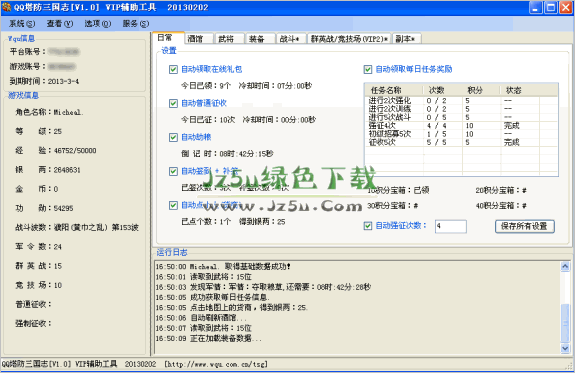
Task: Click log line 自动刷新酒馆
Action: coord(201,318)
